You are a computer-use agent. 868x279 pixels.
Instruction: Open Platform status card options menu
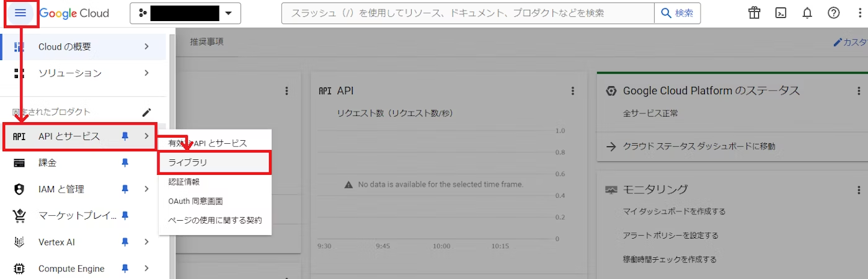[859, 91]
